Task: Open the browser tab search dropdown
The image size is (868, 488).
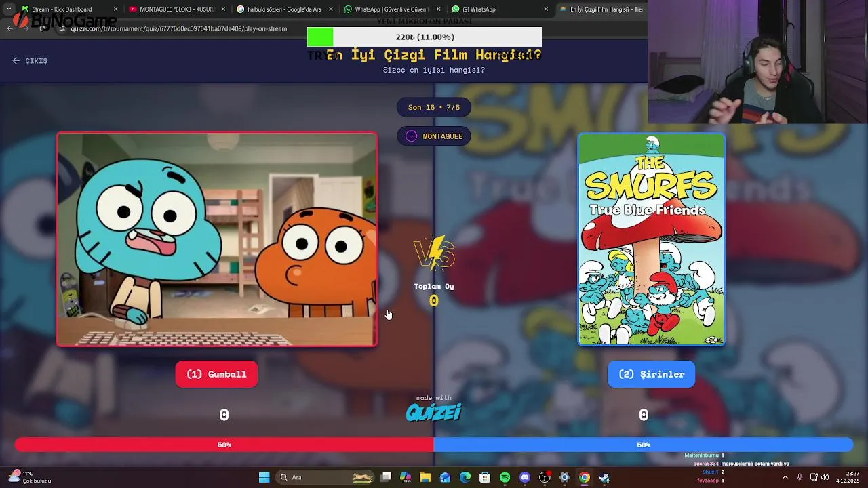Action: coord(8,9)
